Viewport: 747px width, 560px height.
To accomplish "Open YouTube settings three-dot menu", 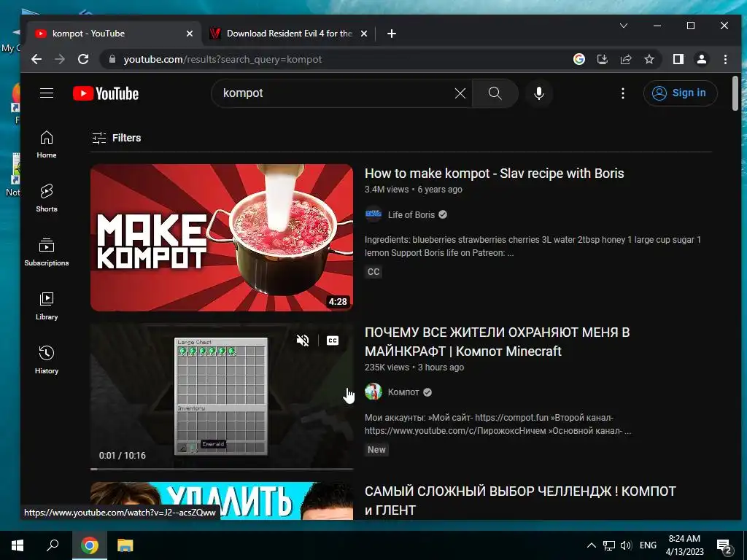I will [623, 93].
